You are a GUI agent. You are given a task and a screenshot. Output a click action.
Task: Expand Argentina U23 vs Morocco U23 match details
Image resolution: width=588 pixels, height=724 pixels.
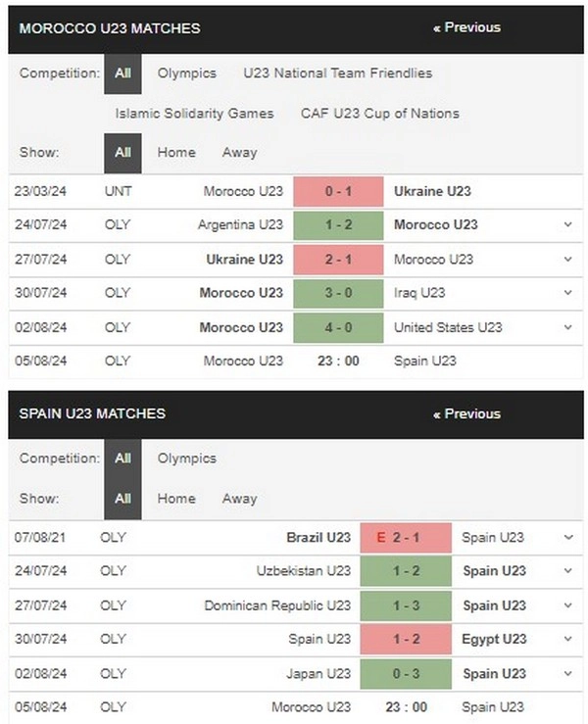click(x=567, y=225)
